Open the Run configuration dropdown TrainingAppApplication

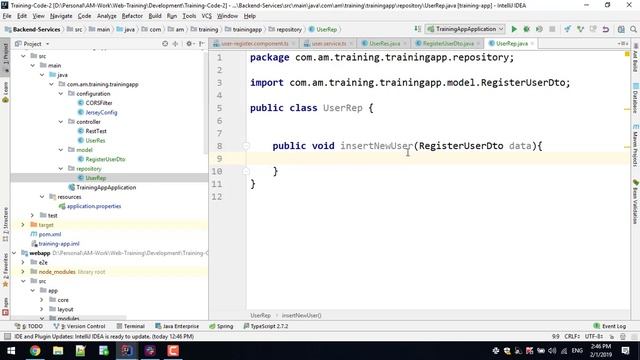(x=465, y=29)
